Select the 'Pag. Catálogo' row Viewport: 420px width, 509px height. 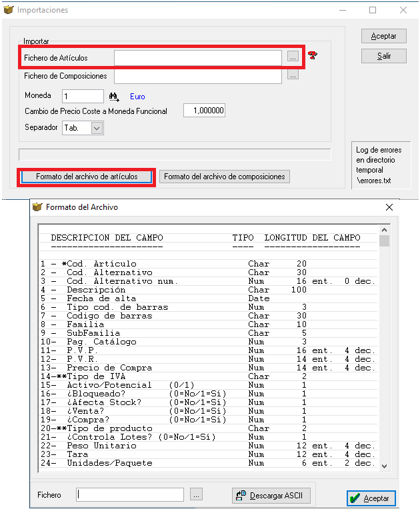pyautogui.click(x=208, y=342)
